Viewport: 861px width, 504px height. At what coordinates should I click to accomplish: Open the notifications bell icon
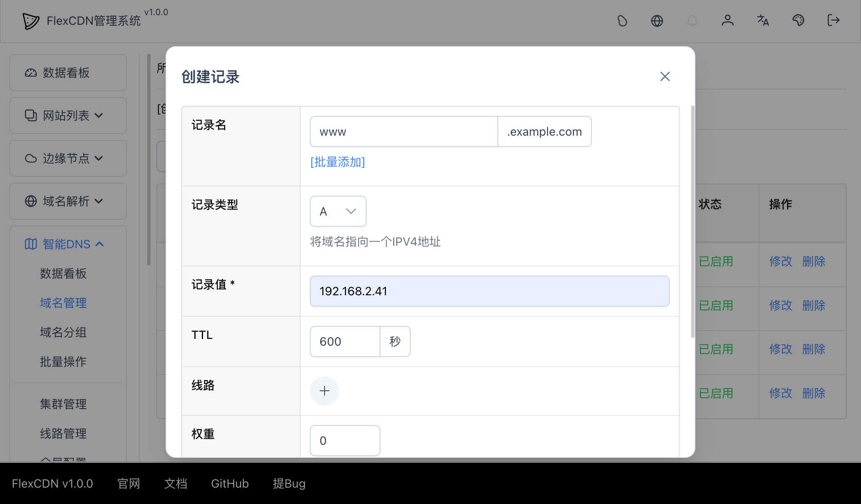(x=693, y=21)
